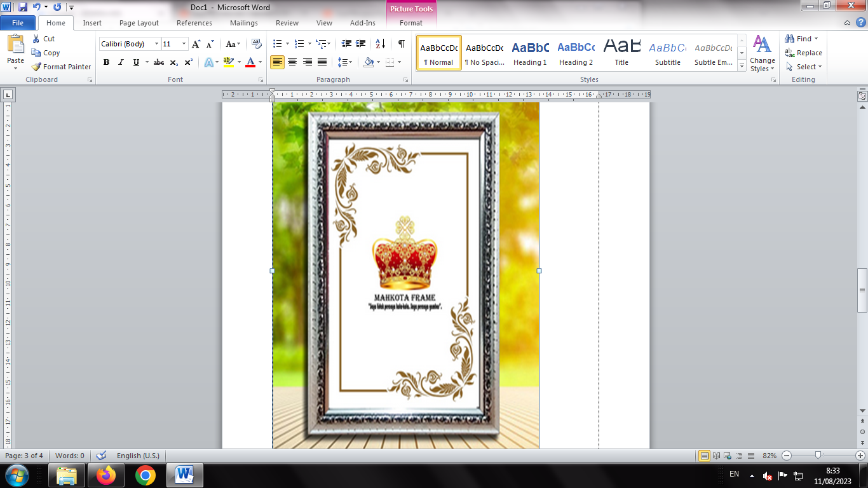Screen dimensions: 868x488
Task: Expand the Bullets list dropdown arrow
Action: coord(287,44)
